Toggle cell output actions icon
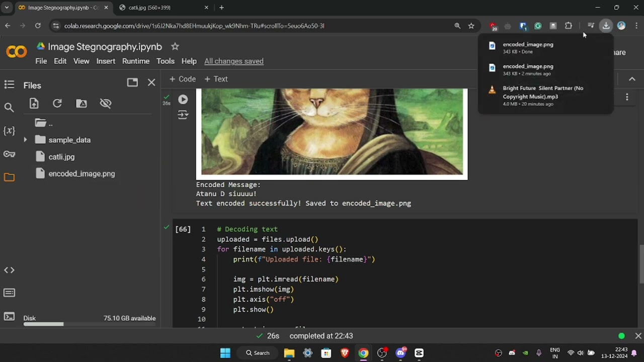 pos(183,115)
